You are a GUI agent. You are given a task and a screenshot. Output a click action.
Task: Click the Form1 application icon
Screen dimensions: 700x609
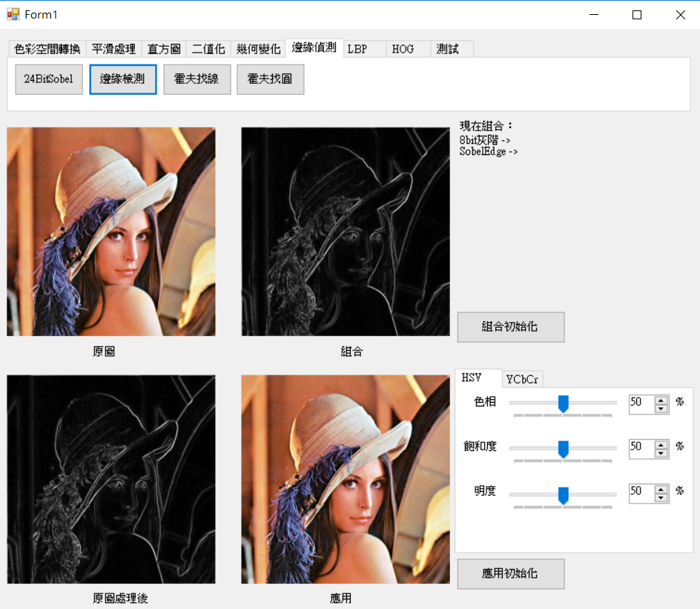tap(13, 14)
